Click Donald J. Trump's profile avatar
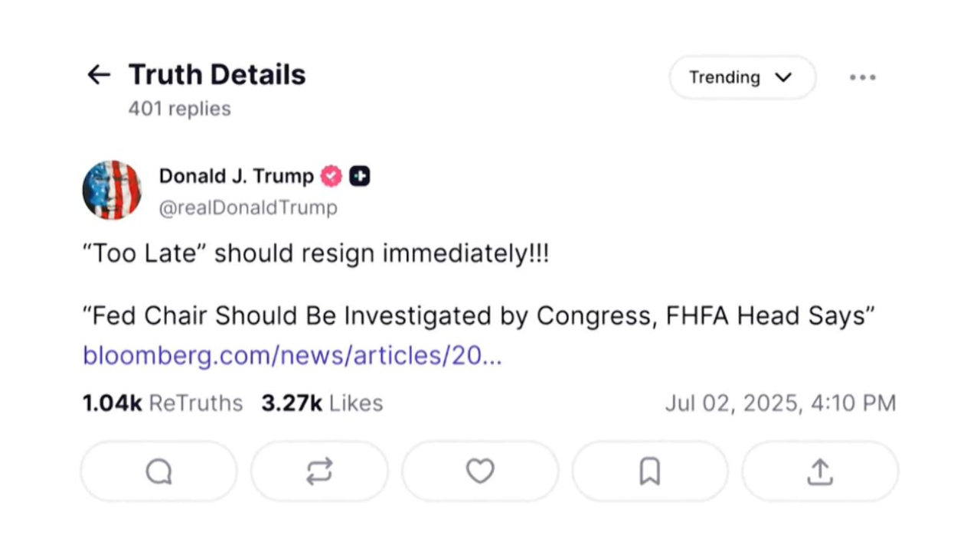Image resolution: width=980 pixels, height=548 pixels. pyautogui.click(x=112, y=190)
